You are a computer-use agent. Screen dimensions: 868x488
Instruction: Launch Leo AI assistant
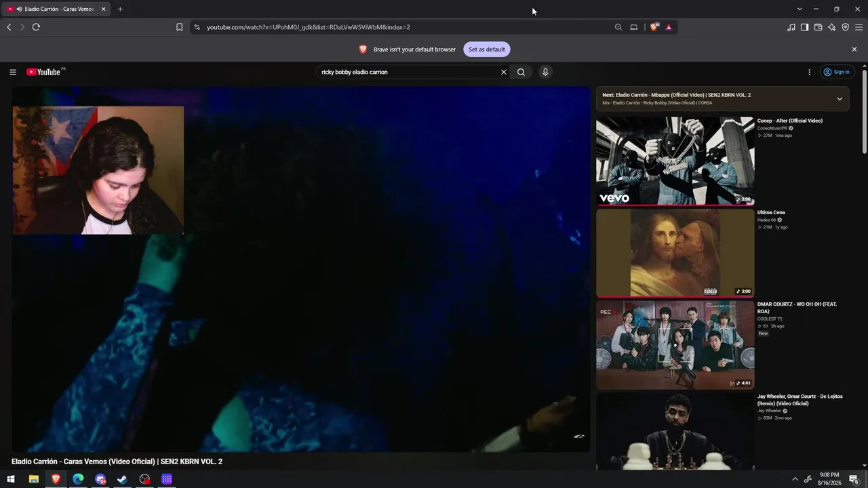point(832,27)
